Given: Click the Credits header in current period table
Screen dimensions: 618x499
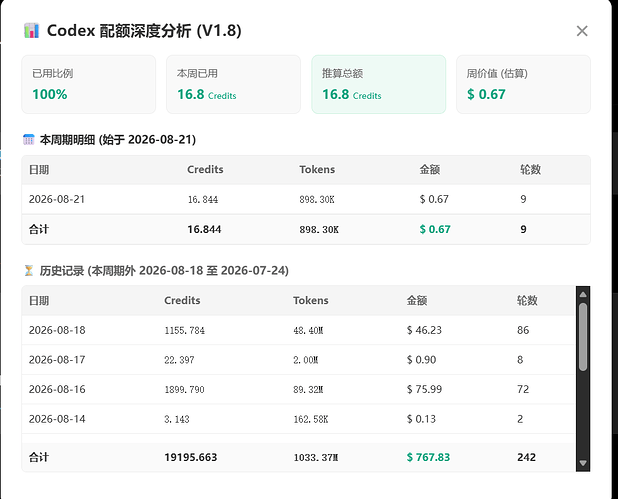Looking at the screenshot, I should pyautogui.click(x=205, y=169).
